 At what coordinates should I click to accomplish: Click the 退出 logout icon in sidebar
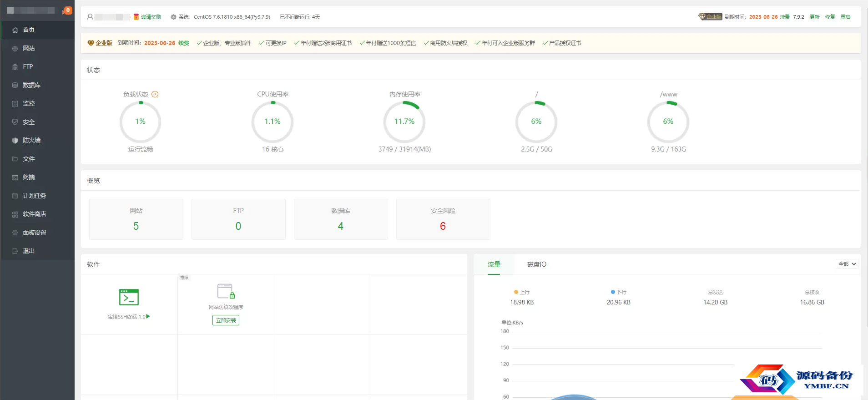pos(15,251)
